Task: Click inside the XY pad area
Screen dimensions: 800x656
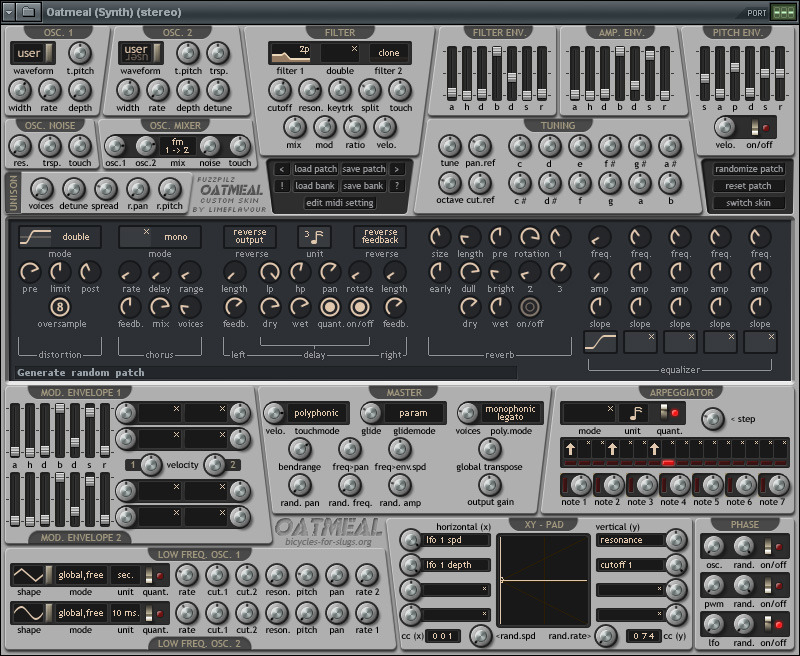Action: click(x=543, y=581)
